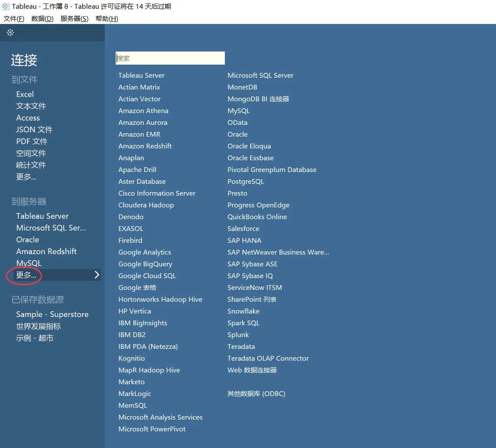This screenshot has height=448, width=496.
Task: Choose Amazon Athena connector
Action: tap(143, 111)
